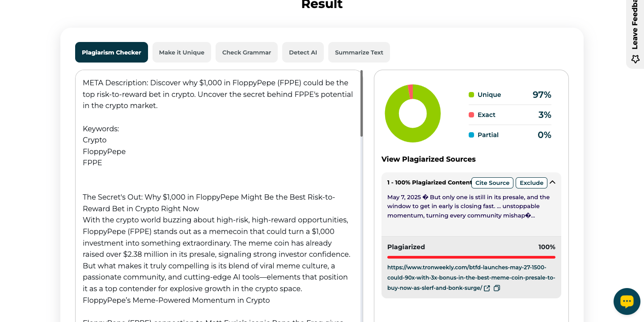The height and width of the screenshot is (322, 644).
Task: Click the '1 - 100% Plagiarized Content' title
Action: (x=429, y=183)
